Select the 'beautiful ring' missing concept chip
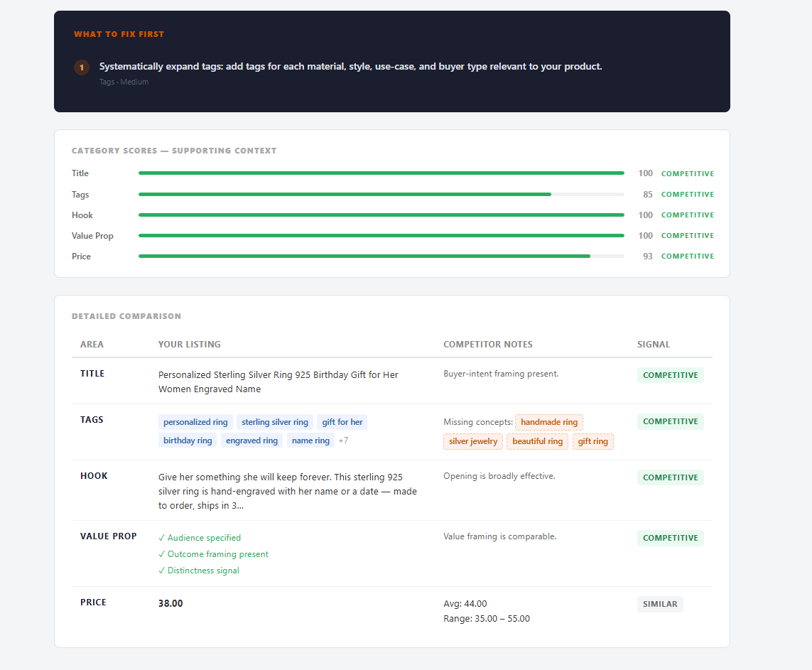 coord(537,441)
